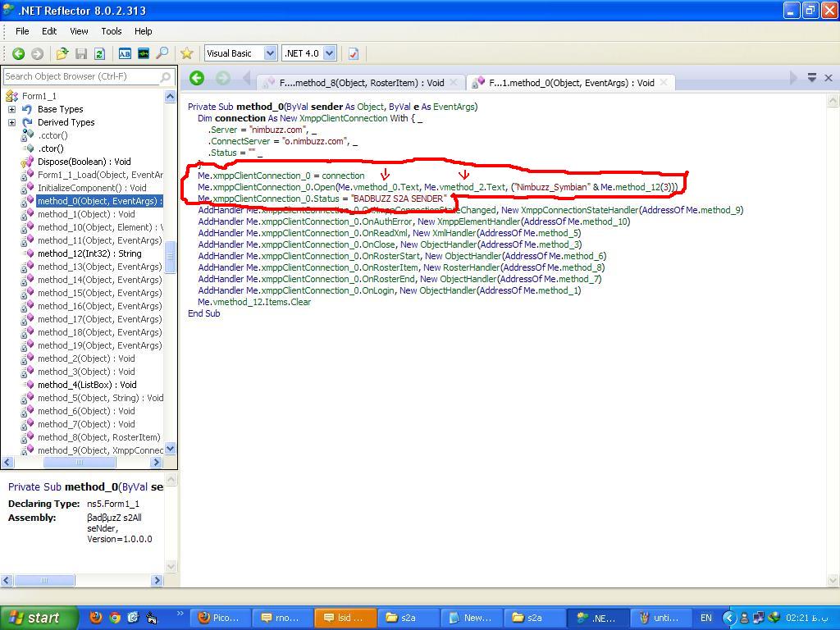Switch to the first s2a folder taskbar button

(409, 618)
